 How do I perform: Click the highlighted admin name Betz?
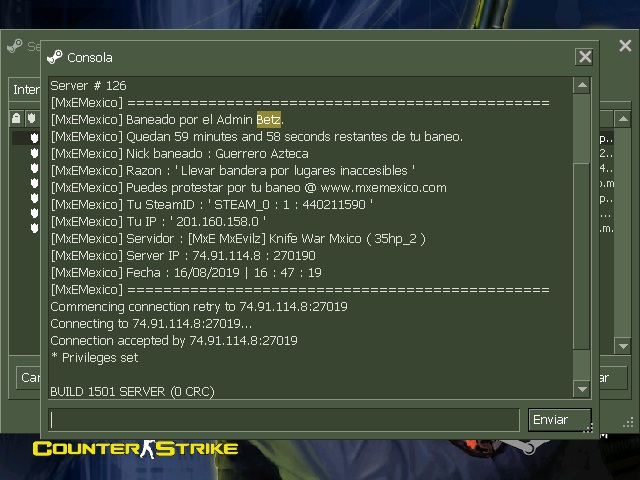click(x=269, y=120)
